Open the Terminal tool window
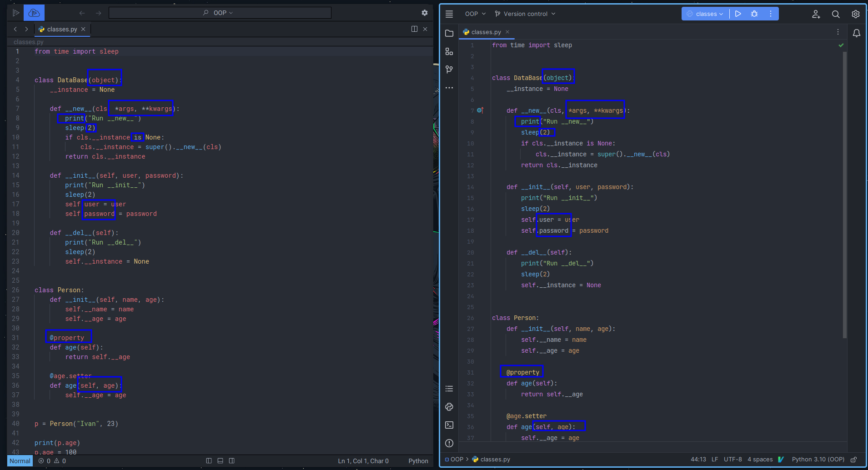 [449, 425]
